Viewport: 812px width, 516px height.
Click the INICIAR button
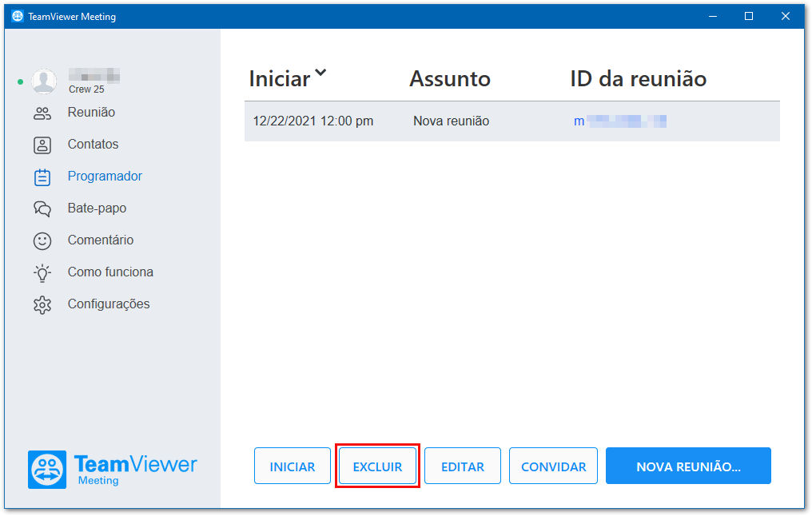click(x=293, y=466)
